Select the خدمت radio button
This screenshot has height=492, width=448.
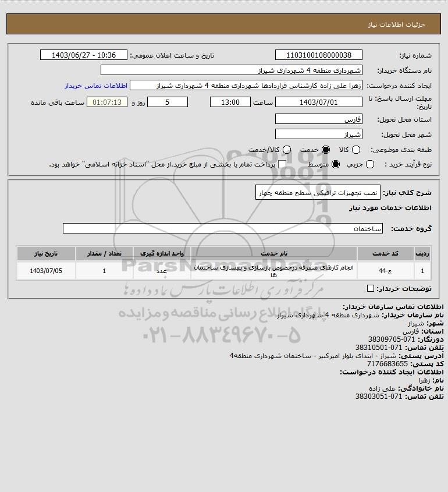click(326, 150)
